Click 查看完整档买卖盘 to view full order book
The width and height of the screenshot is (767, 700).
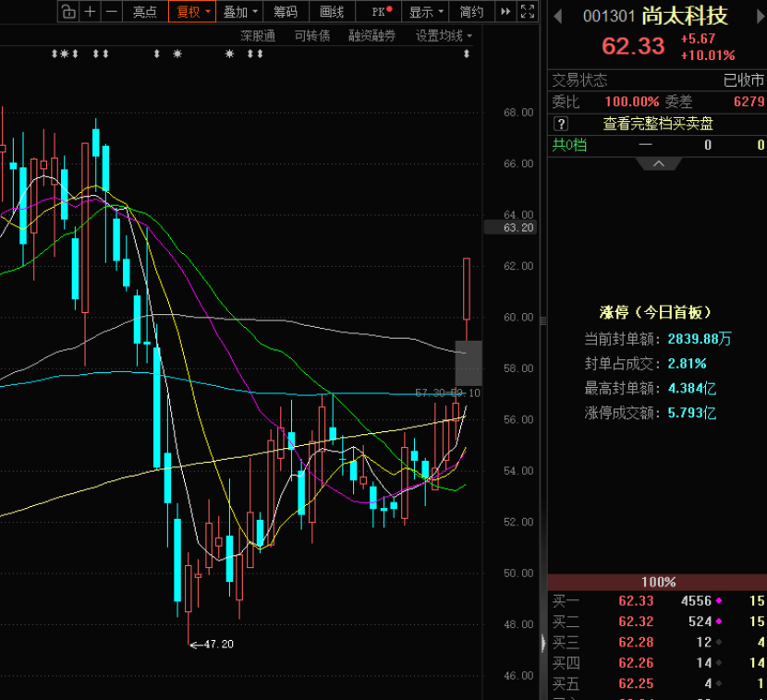pyautogui.click(x=658, y=124)
